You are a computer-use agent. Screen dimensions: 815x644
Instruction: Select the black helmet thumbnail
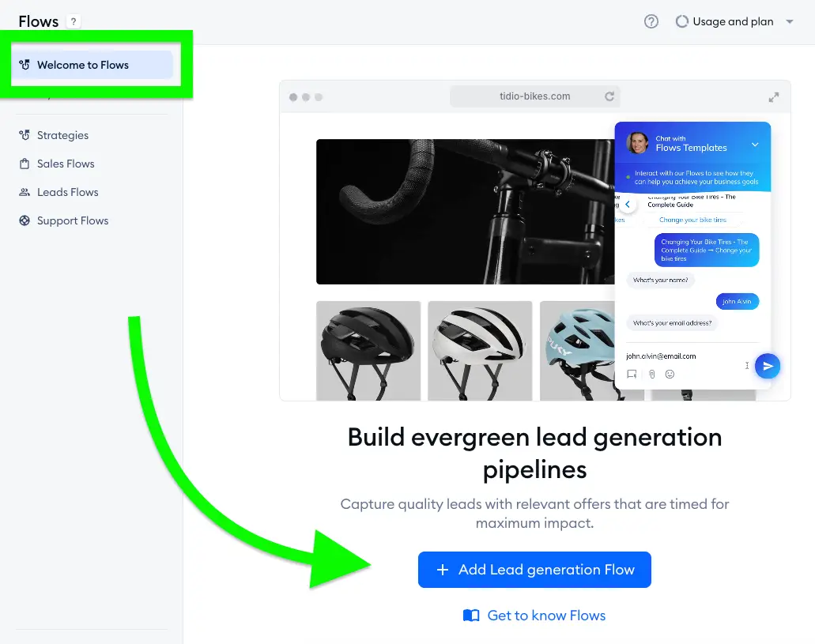pyautogui.click(x=368, y=351)
